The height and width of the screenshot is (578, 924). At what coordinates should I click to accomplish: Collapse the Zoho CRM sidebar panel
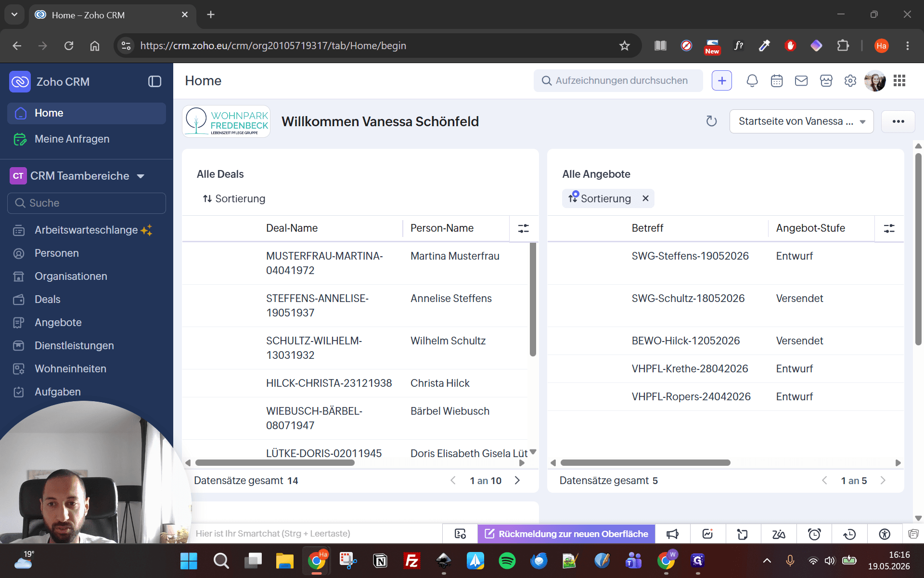click(x=154, y=81)
